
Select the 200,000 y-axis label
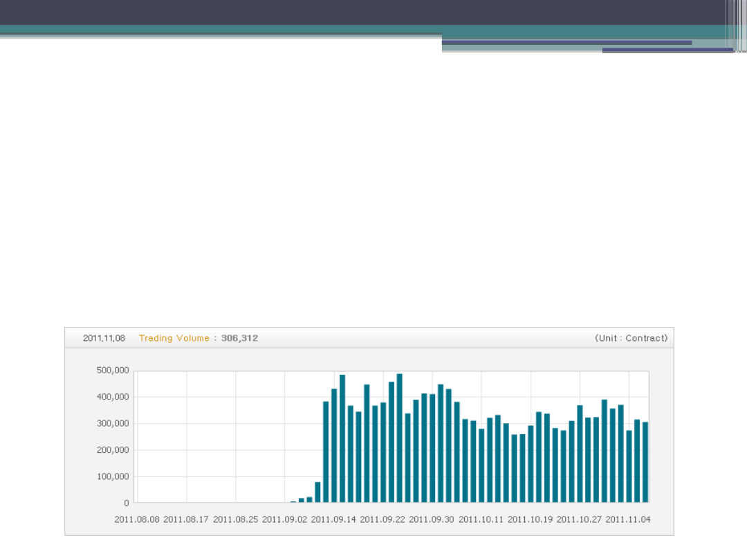112,450
